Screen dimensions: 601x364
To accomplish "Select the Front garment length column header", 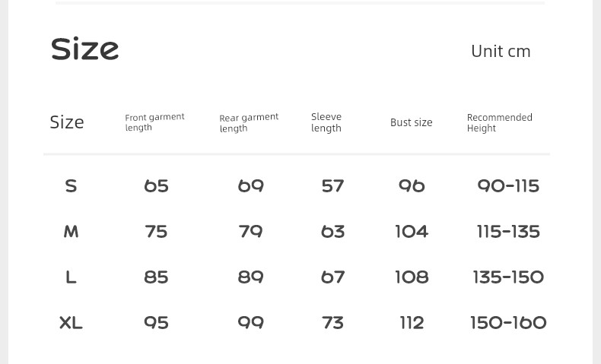I will 154,122.
